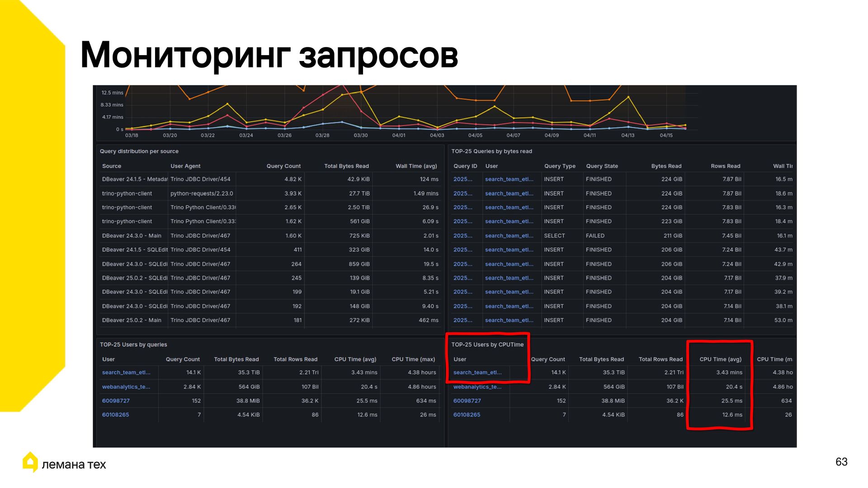Viewport: 868px width, 488px height.
Task: Click the DBeaver 25.0.2 - Main source row
Action: pos(132,320)
